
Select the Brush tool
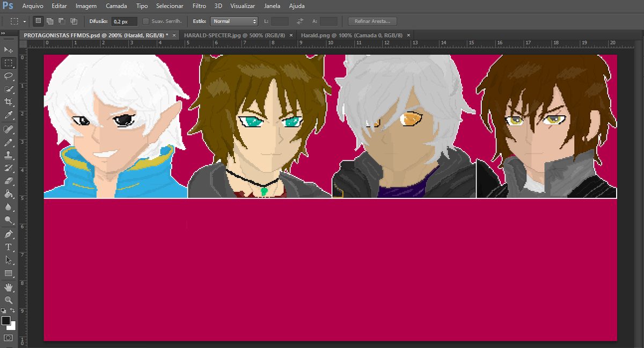point(8,143)
